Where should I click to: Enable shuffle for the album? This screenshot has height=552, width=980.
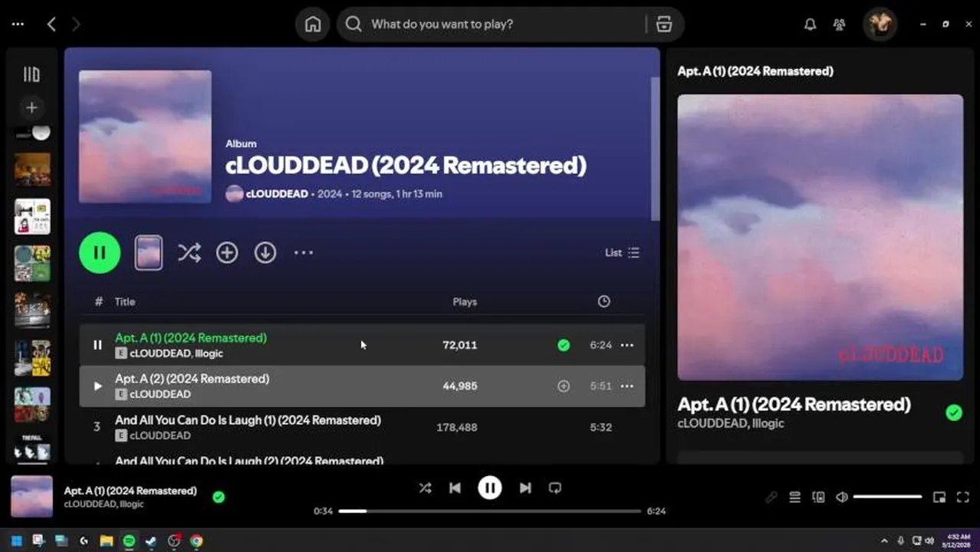click(189, 252)
